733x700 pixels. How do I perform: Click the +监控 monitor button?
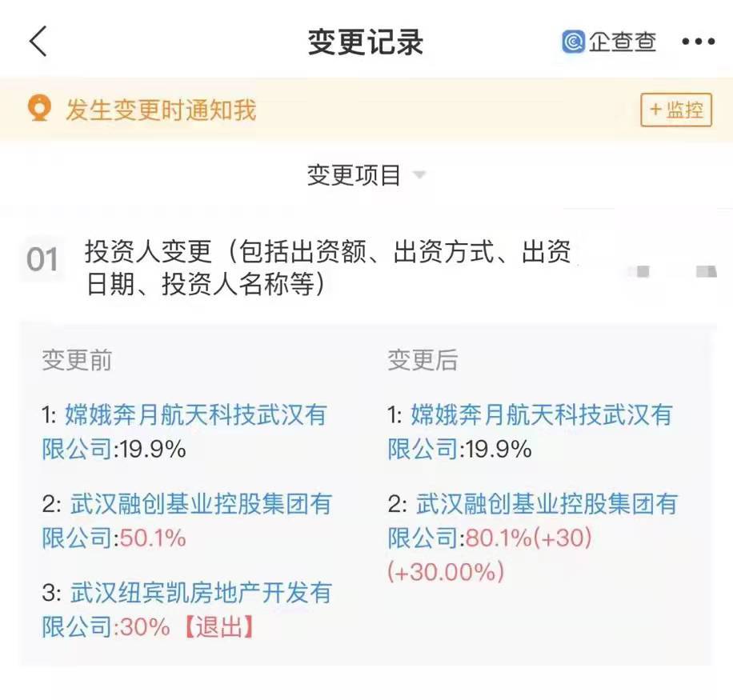click(x=676, y=110)
